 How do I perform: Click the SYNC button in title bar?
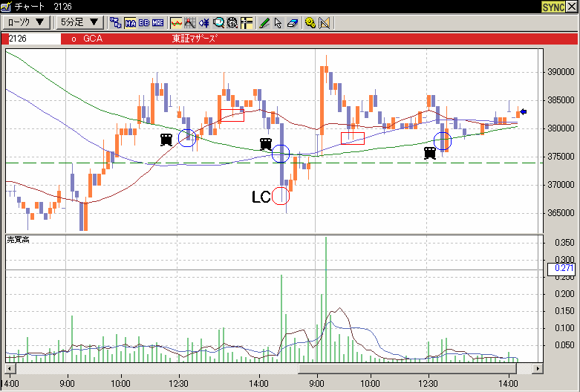click(x=553, y=7)
